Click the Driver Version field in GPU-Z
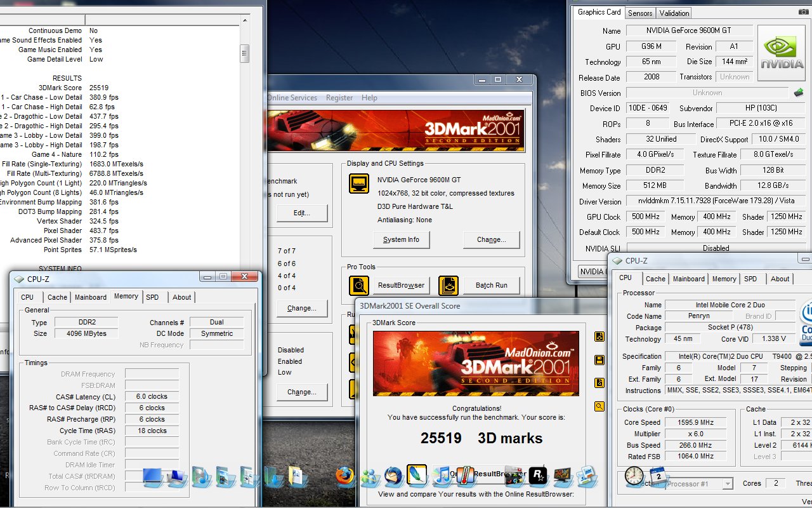 tap(716, 201)
